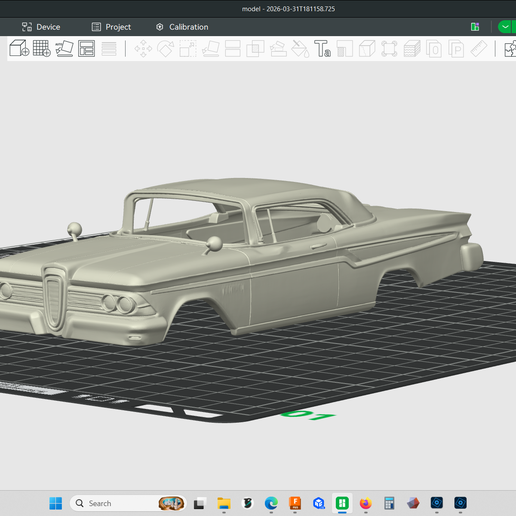Screen dimensions: 516x516
Task: Click the Auto orient toolbar icon
Action: tap(64, 48)
